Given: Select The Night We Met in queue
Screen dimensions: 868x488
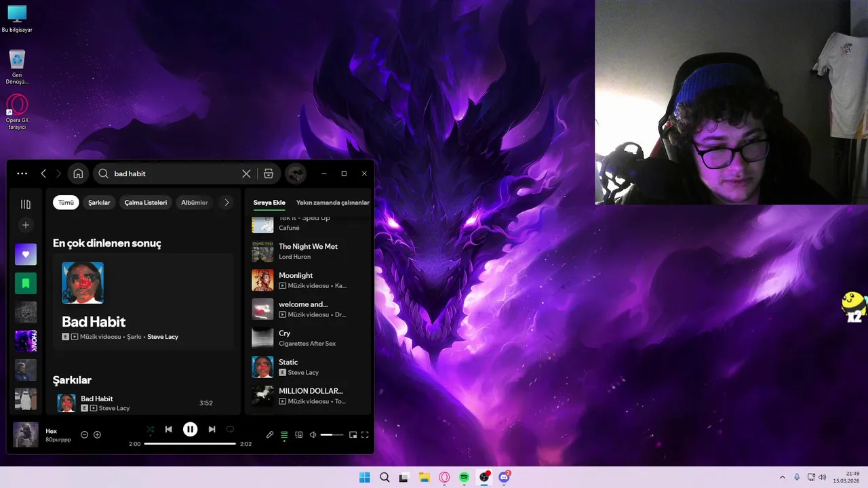Looking at the screenshot, I should 309,251.
